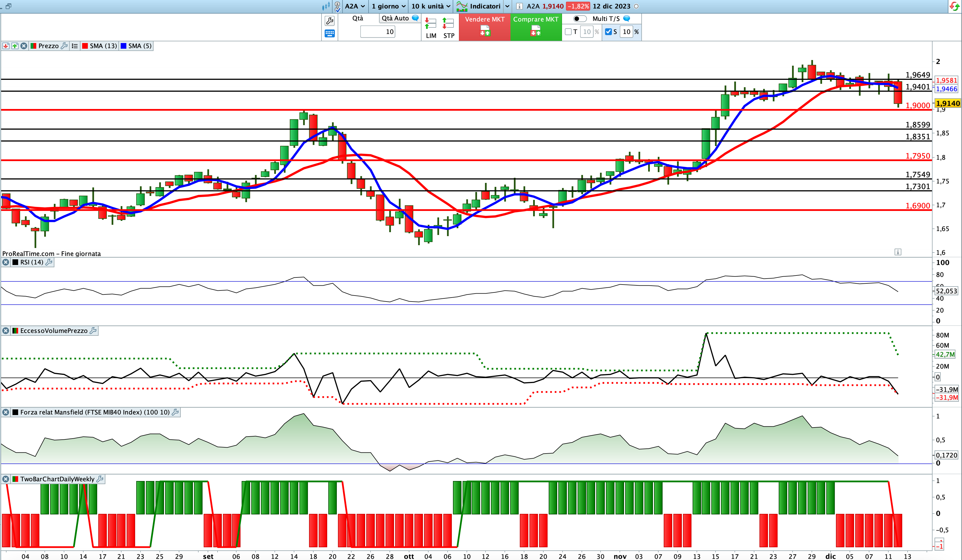Click Multi T/S help bubble icon
The width and height of the screenshot is (962, 560).
[626, 18]
